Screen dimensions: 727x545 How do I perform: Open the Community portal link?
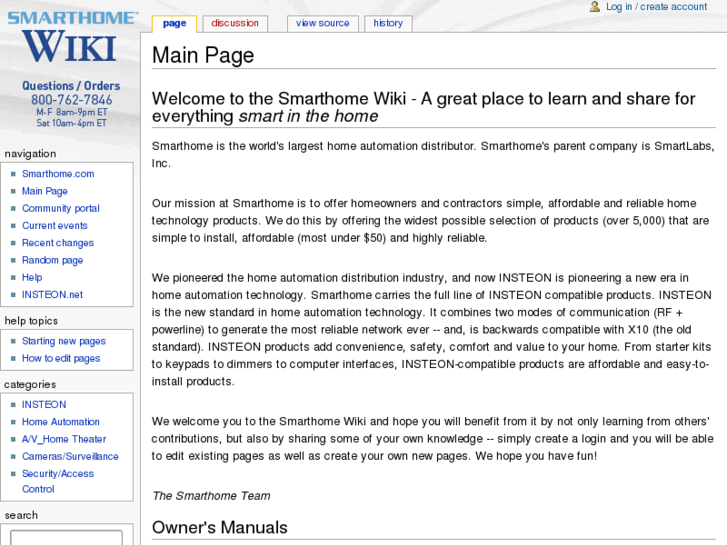point(61,208)
